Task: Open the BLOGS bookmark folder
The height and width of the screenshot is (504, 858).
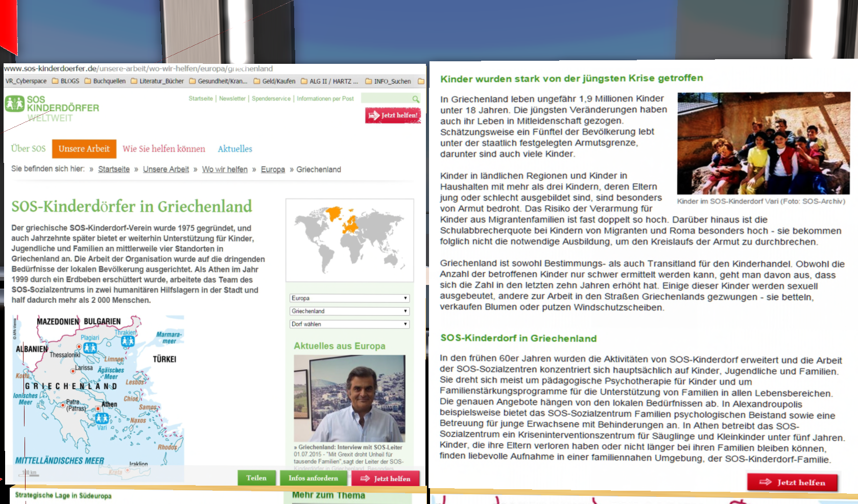Action: pyautogui.click(x=65, y=81)
